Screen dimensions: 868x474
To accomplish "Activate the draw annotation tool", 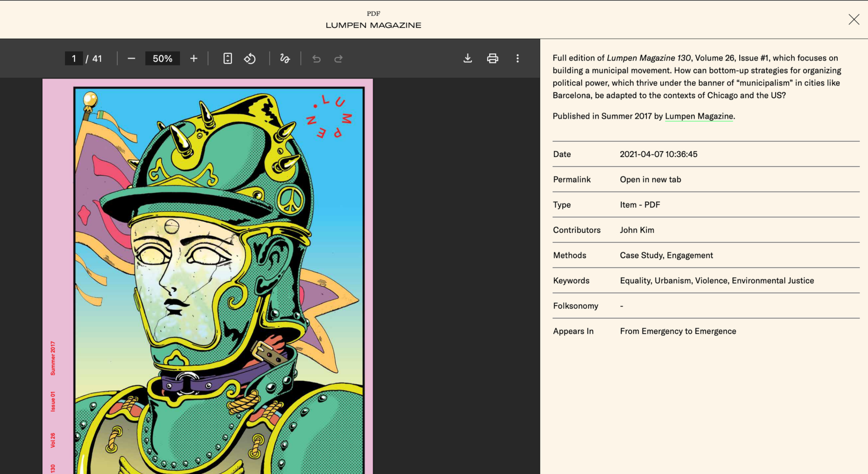I will 285,58.
